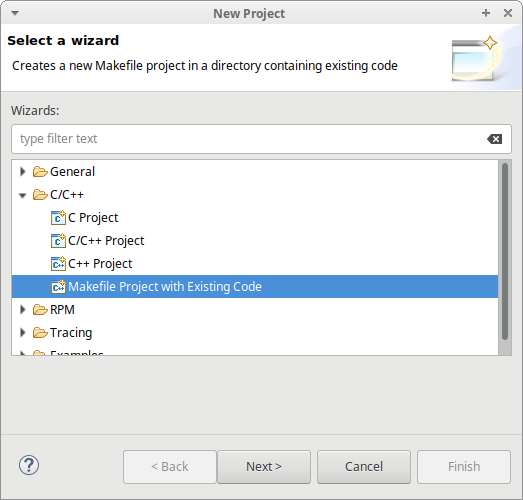This screenshot has height=500, width=523.
Task: Expand the Tracing category
Action: click(x=23, y=333)
